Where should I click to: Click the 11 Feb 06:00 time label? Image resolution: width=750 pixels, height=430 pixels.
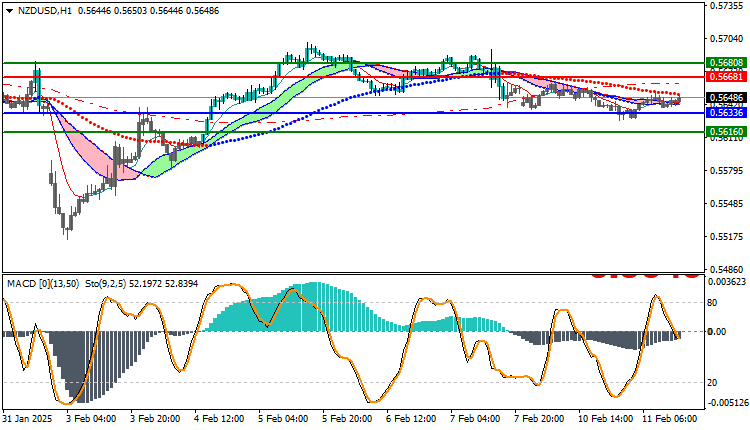(670, 419)
